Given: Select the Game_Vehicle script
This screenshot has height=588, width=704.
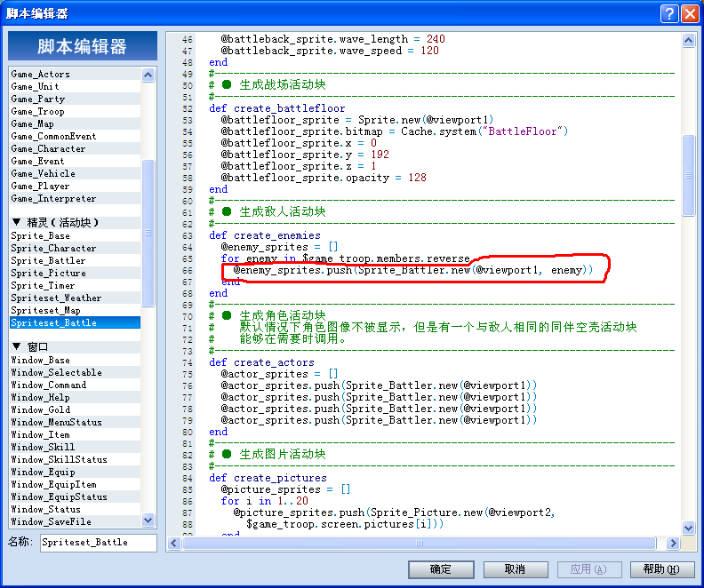Looking at the screenshot, I should [x=75, y=173].
